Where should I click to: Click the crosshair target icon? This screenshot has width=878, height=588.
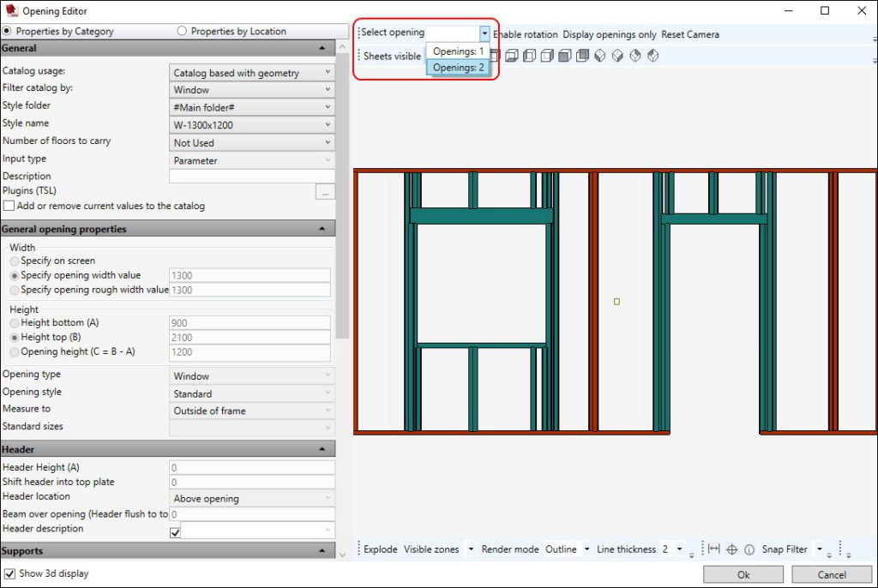click(x=732, y=549)
